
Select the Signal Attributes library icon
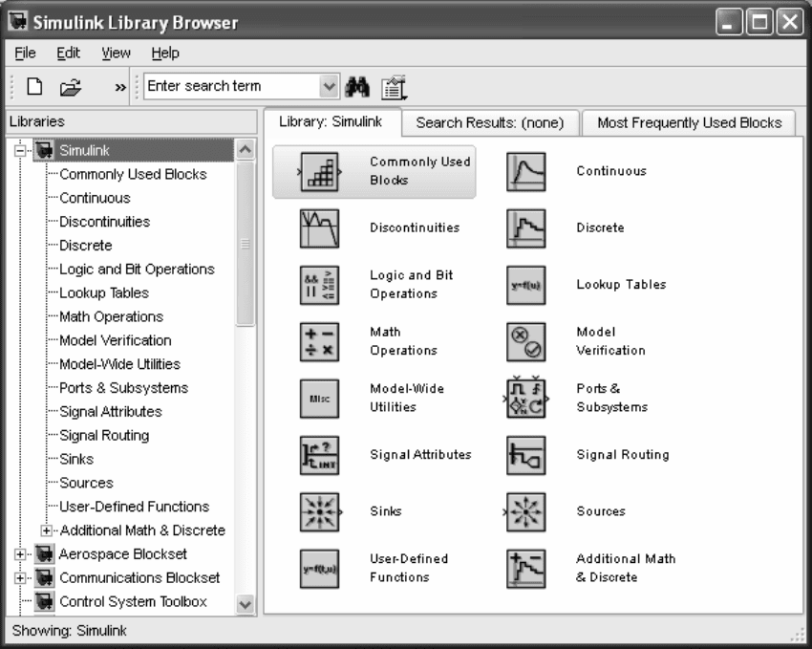(x=319, y=455)
